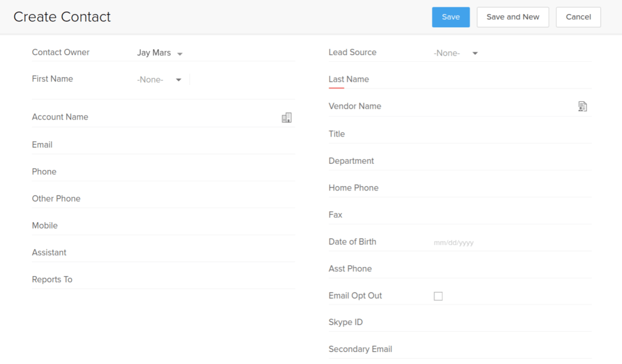
Task: Click the Save and New button
Action: (x=513, y=17)
